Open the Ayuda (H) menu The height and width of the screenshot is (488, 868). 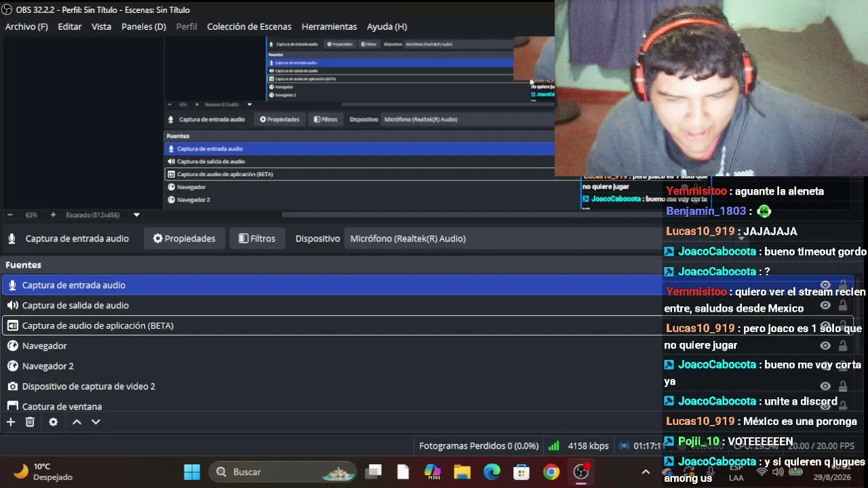(x=387, y=26)
